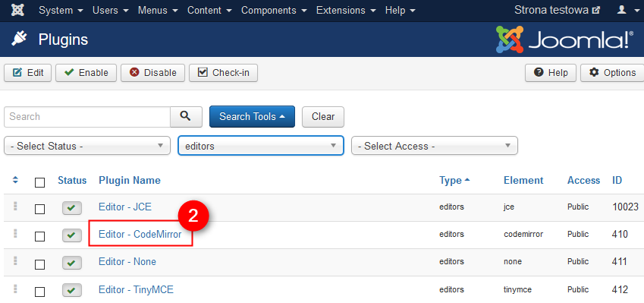Toggle the status checkmark for Editor - CodeMirror
Screen dimensions: 644x303
[x=72, y=235]
